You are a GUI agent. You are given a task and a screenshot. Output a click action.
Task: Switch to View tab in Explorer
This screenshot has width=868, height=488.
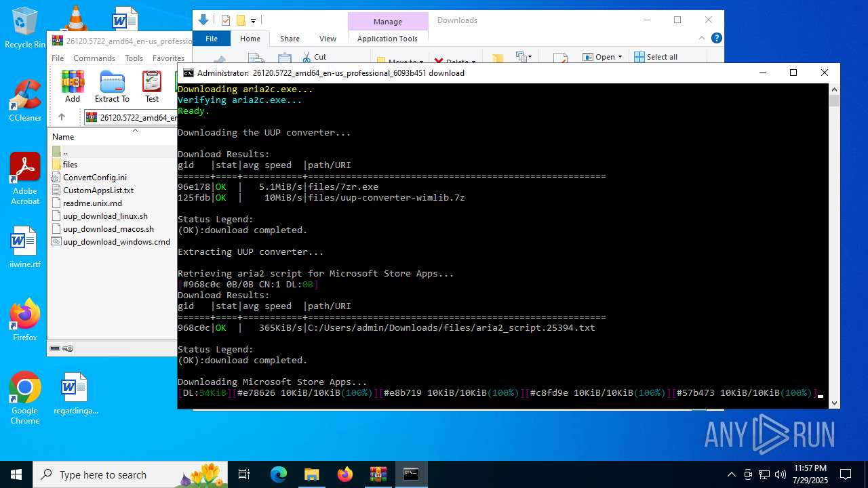(x=328, y=39)
